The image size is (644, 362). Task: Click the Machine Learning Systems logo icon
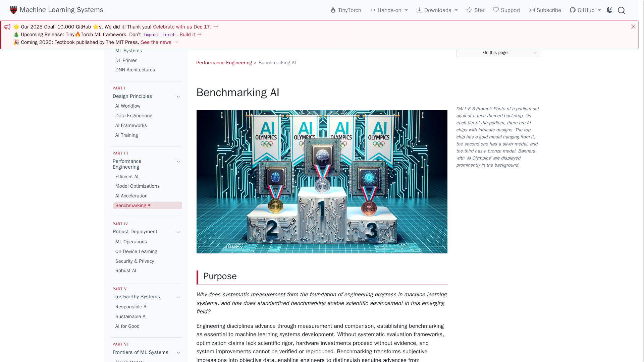pos(13,10)
